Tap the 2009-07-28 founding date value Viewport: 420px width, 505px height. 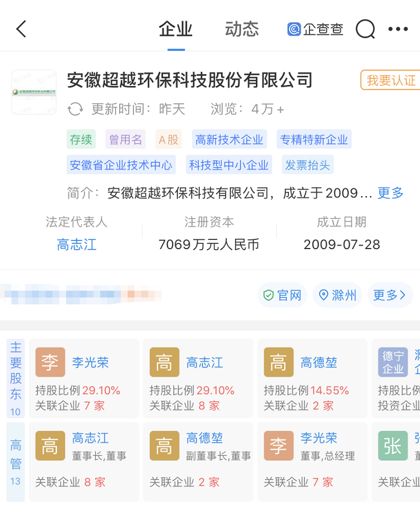click(342, 245)
